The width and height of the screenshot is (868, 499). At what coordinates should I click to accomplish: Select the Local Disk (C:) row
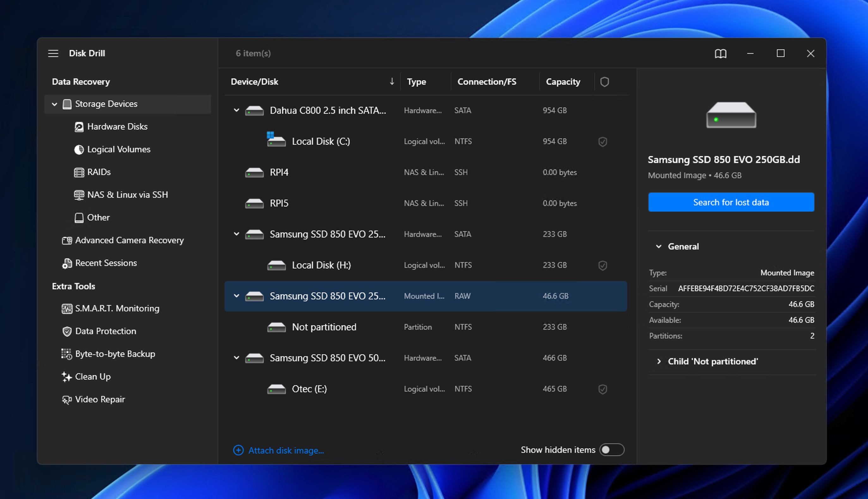point(425,141)
